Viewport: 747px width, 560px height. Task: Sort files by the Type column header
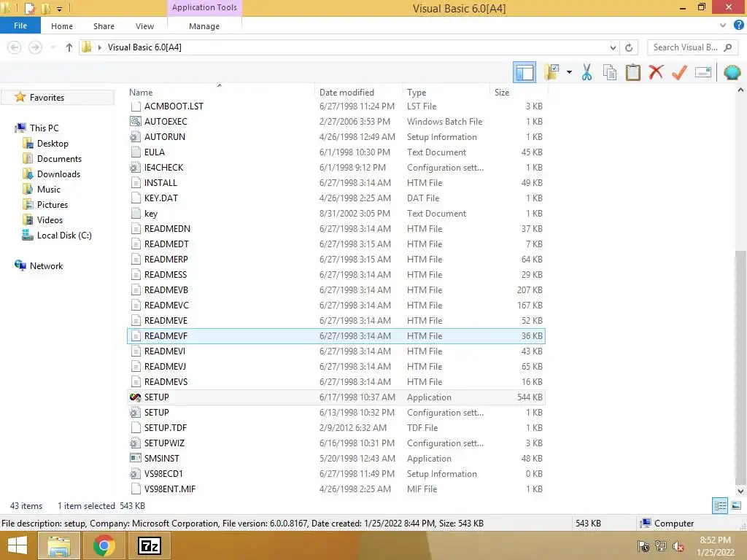tap(417, 93)
